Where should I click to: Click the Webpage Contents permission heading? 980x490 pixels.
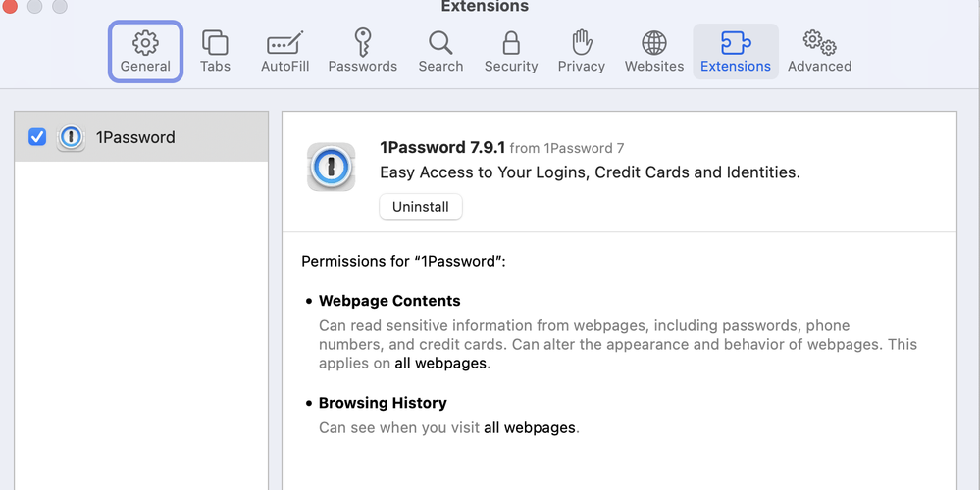(389, 301)
